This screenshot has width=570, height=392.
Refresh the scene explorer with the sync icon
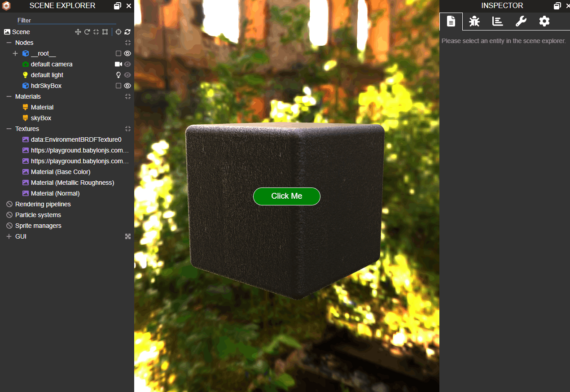point(127,32)
